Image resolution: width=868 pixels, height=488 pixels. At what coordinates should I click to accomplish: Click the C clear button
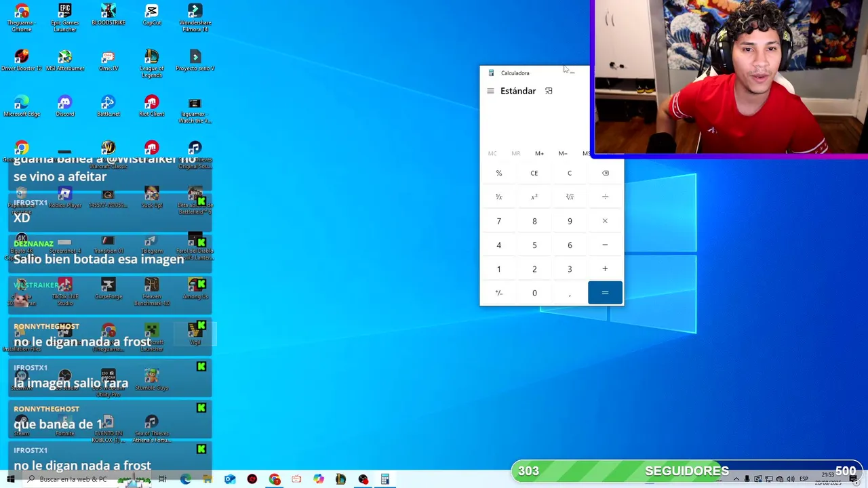pyautogui.click(x=570, y=173)
